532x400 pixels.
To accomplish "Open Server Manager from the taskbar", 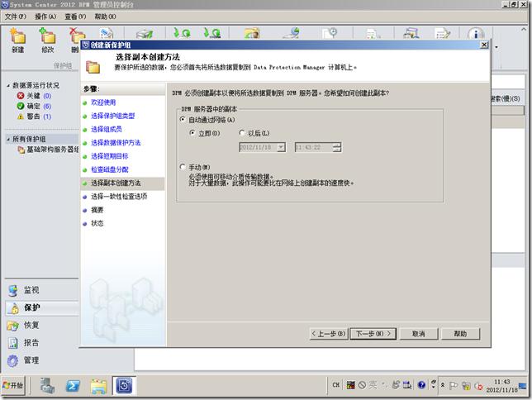I will click(48, 386).
